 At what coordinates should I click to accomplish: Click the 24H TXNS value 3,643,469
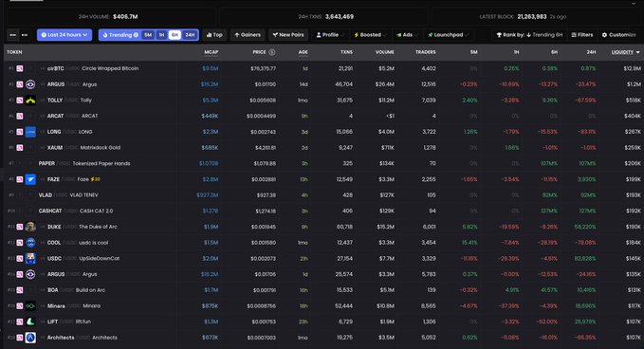coord(340,17)
